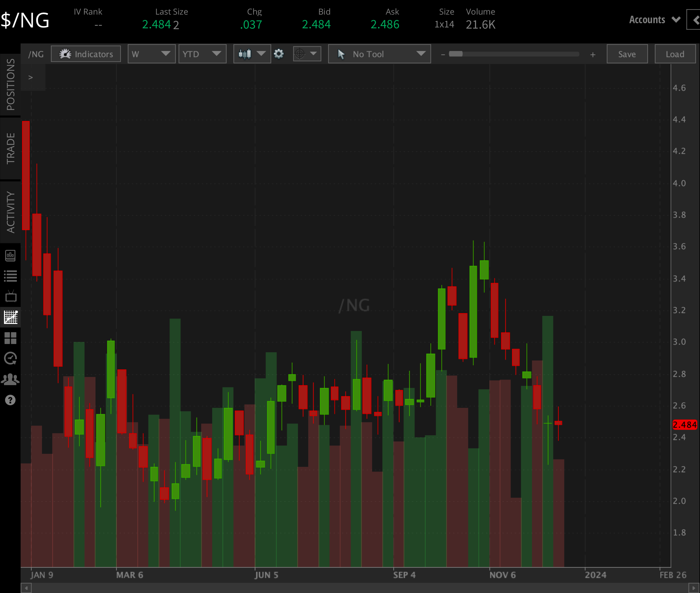This screenshot has height=593, width=700.
Task: Expand the chart side panel chevron
Action: [31, 77]
